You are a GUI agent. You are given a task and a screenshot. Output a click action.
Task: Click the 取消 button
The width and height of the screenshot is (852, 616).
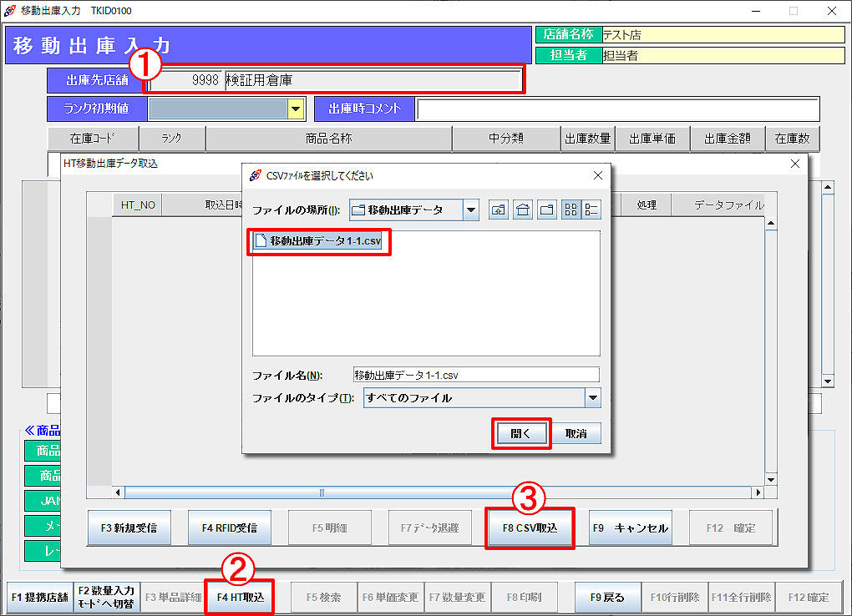(x=576, y=433)
